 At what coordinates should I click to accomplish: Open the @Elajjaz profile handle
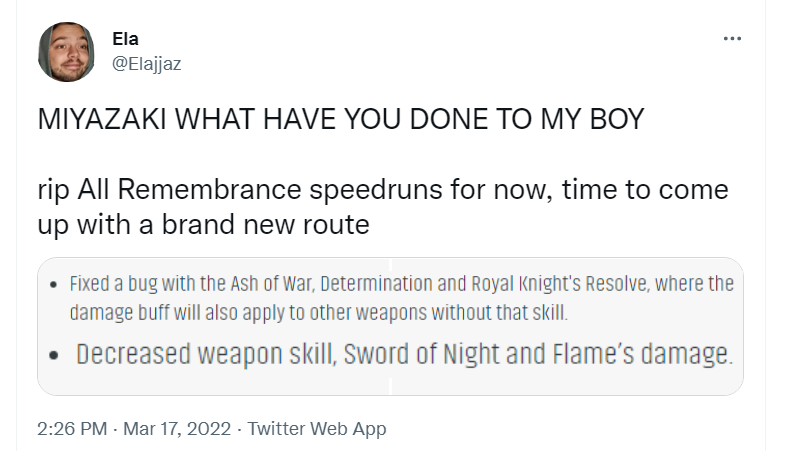tap(147, 64)
